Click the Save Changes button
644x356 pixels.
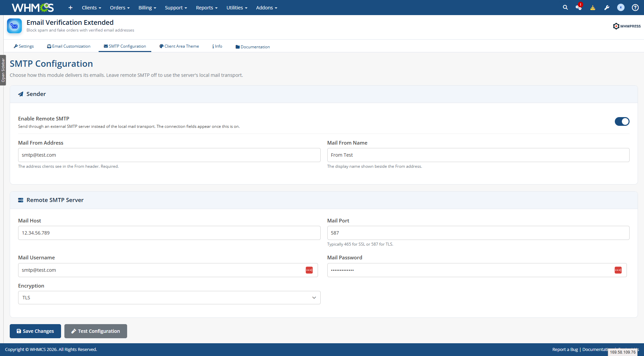(x=35, y=331)
